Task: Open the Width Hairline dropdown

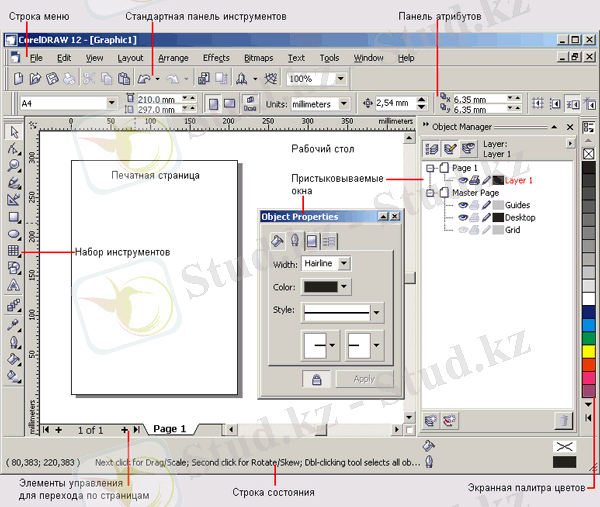Action: click(344, 263)
